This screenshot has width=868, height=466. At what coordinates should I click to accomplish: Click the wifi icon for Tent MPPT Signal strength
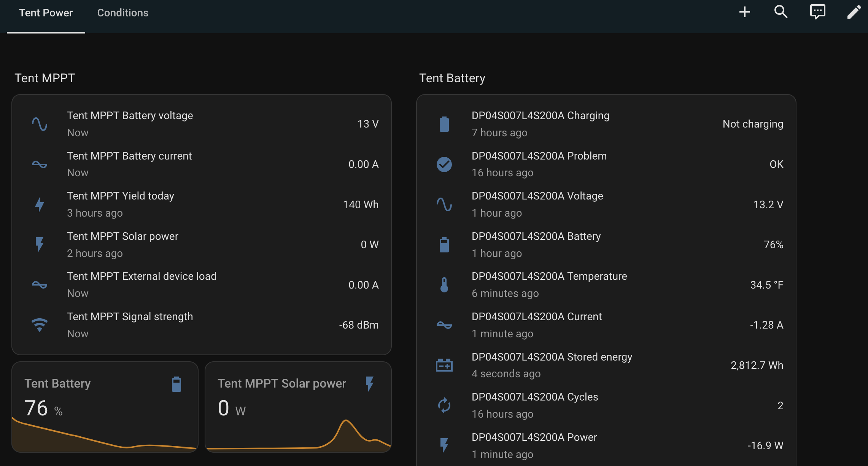click(40, 325)
